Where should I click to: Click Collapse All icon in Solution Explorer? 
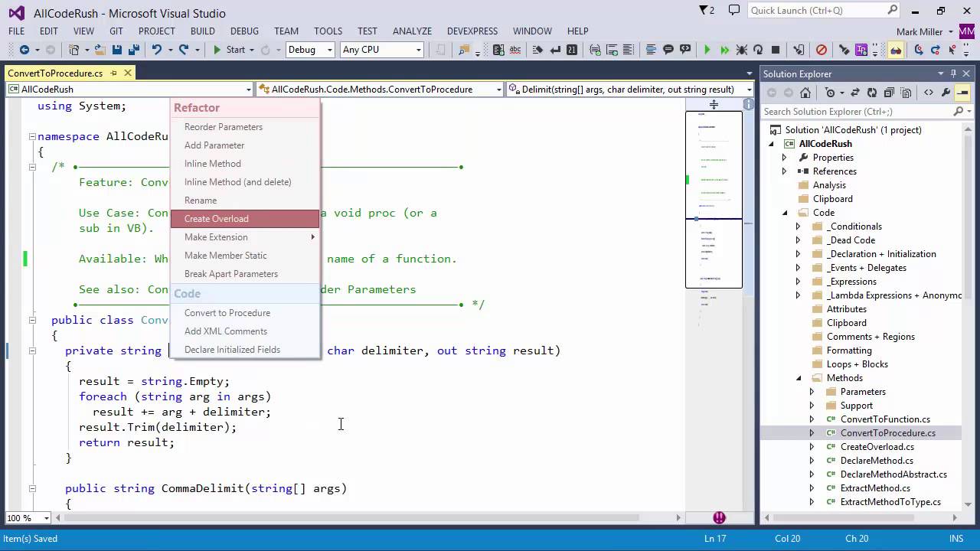tap(889, 93)
